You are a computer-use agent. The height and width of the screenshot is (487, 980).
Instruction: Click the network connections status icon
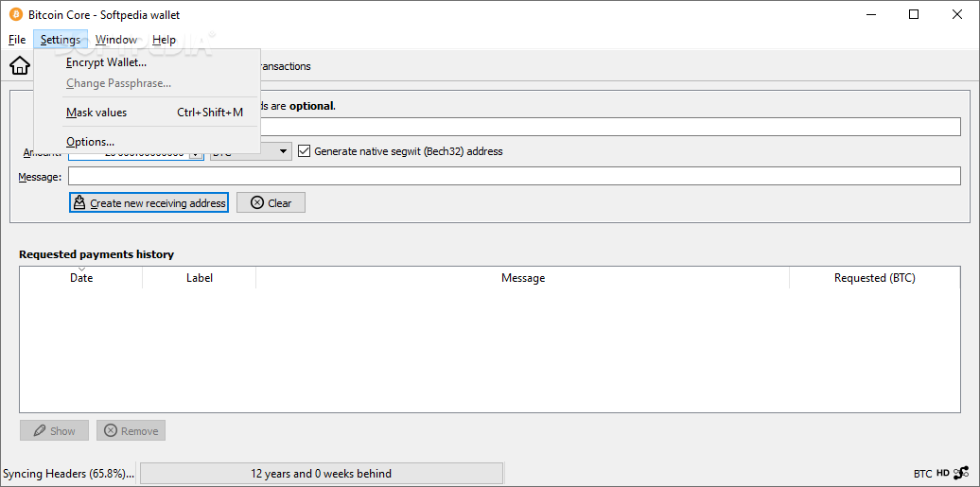click(961, 473)
